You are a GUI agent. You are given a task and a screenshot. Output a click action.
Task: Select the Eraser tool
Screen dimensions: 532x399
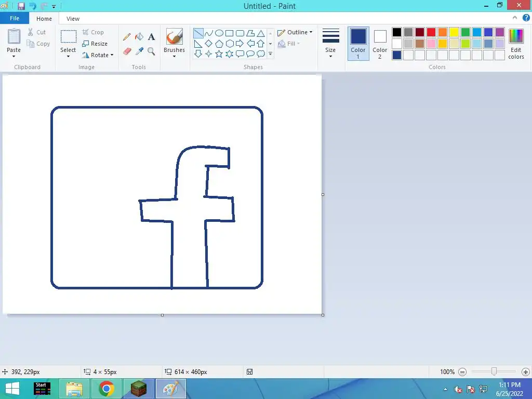(x=127, y=51)
